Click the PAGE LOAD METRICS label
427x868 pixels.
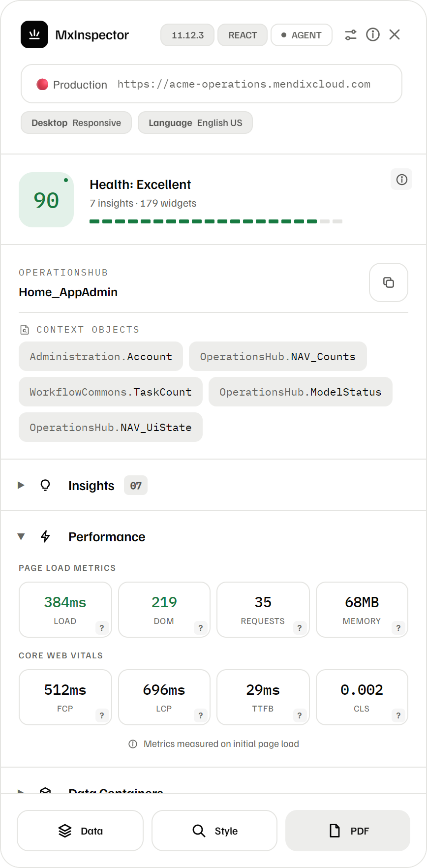click(67, 568)
